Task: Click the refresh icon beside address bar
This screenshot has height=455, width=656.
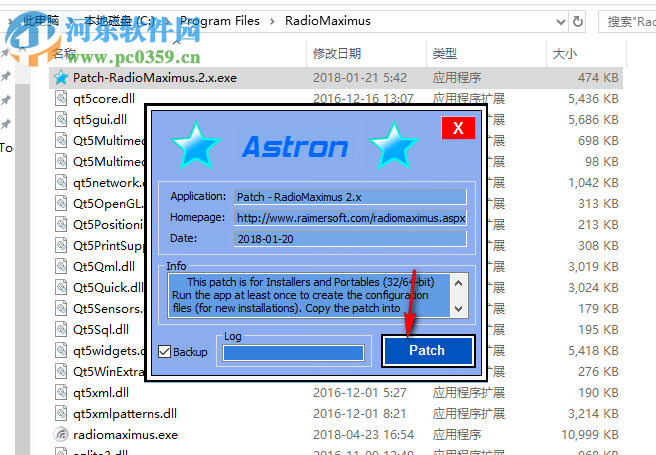Action: pos(578,21)
